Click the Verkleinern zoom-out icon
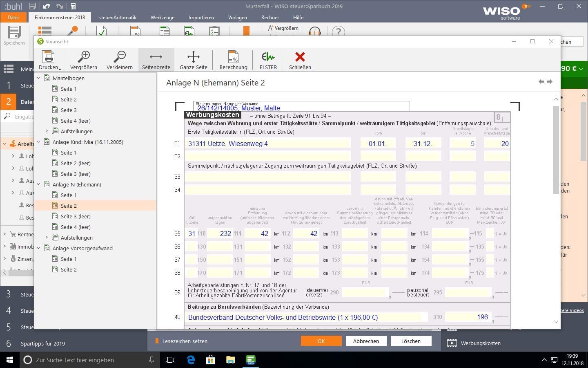The width and height of the screenshot is (588, 368). pos(120,57)
